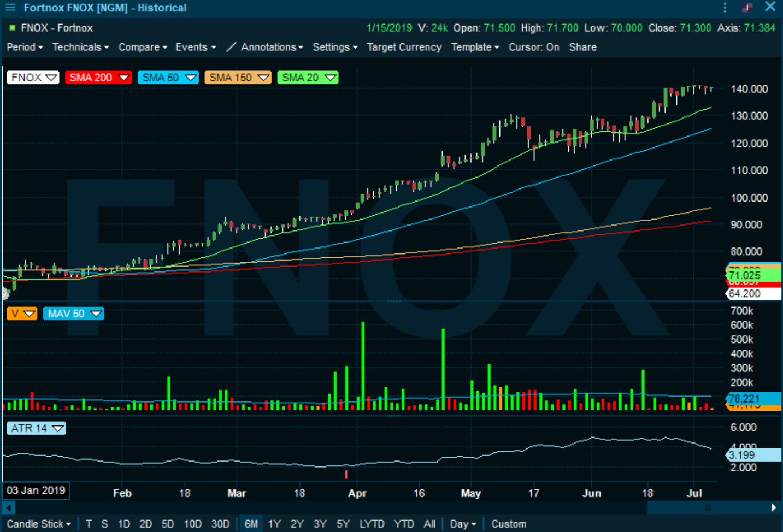Image resolution: width=783 pixels, height=532 pixels.
Task: Open the vertical three-dots options icon
Action: click(725, 8)
